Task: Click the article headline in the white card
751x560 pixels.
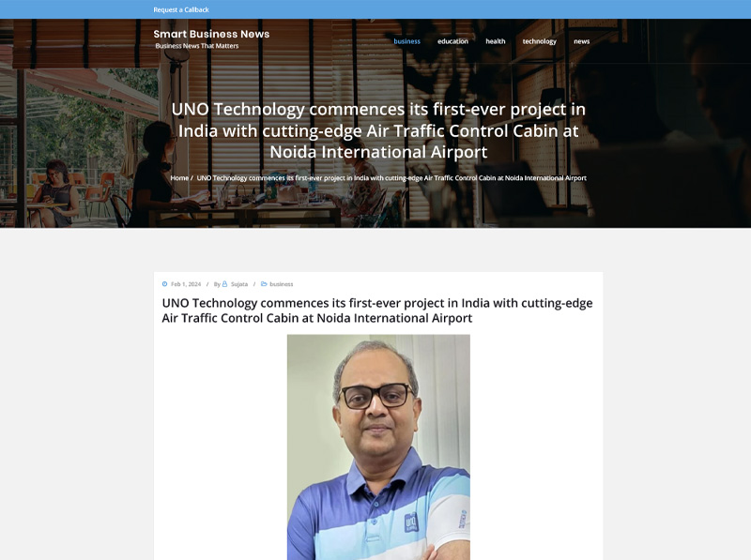Action: pyautogui.click(x=377, y=310)
